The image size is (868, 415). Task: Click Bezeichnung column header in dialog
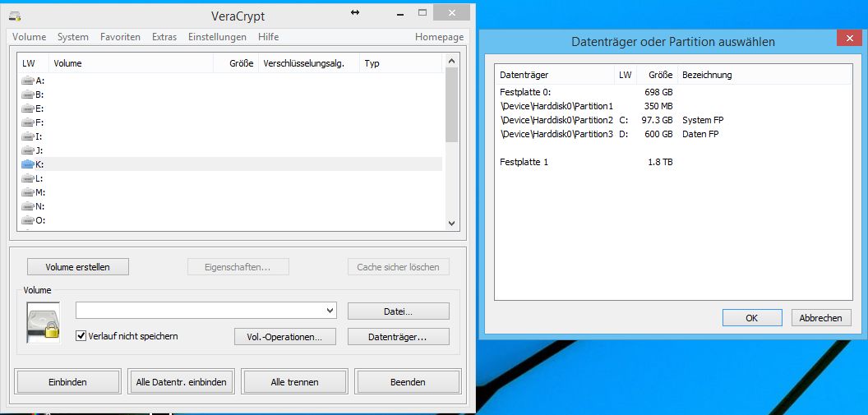point(764,75)
